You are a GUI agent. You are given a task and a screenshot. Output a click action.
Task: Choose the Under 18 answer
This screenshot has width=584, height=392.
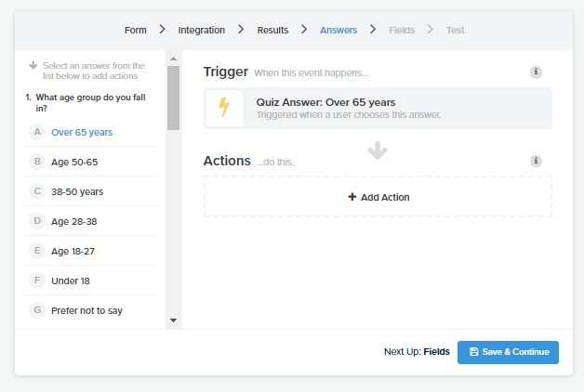point(90,281)
